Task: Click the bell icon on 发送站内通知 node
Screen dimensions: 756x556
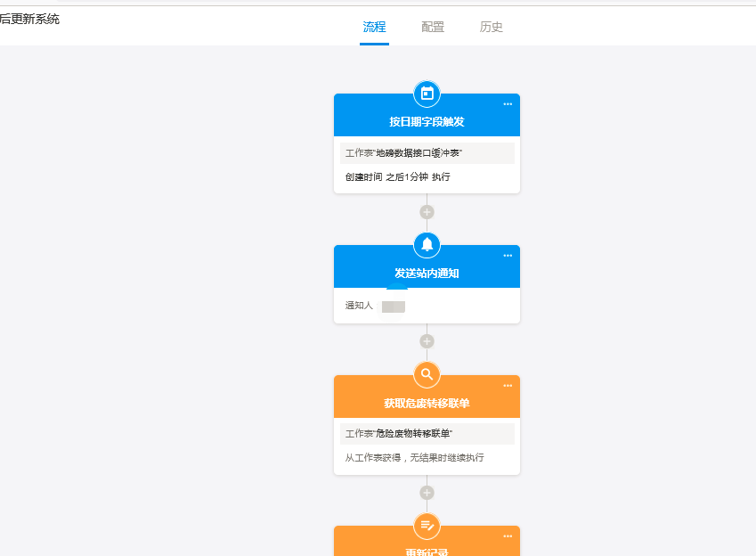Action: 427,244
